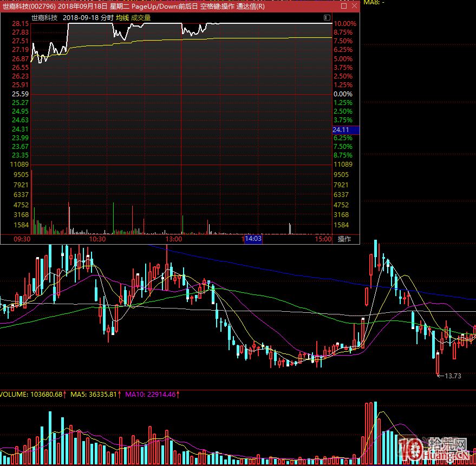Viewport: 476px width, 466px height.
Task: Click the 09:30 opening time label
Action: pos(22,239)
